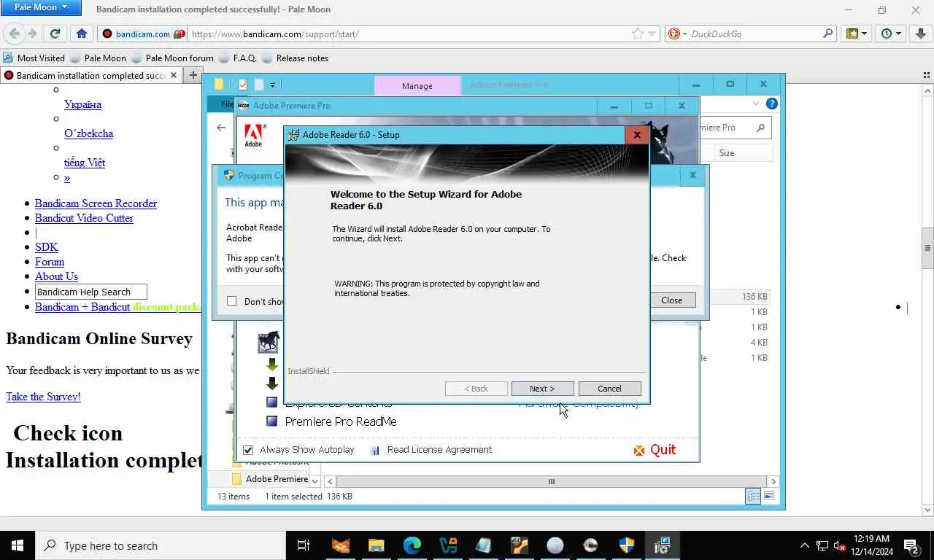Click Close in Program Compatibility dialog
This screenshot has width=934, height=560.
point(671,300)
